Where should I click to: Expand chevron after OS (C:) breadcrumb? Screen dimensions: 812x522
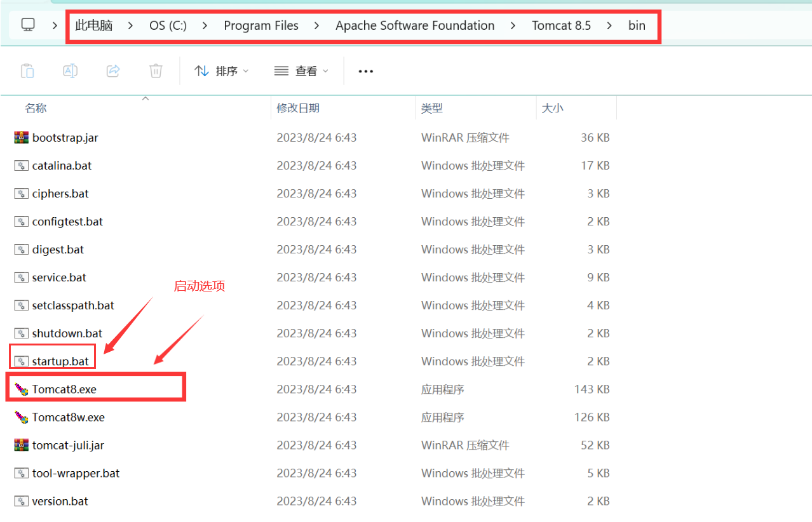pos(205,25)
